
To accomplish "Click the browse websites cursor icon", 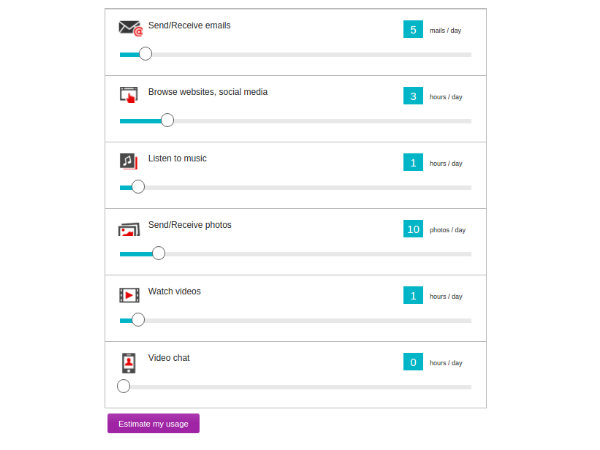I will pos(128,96).
